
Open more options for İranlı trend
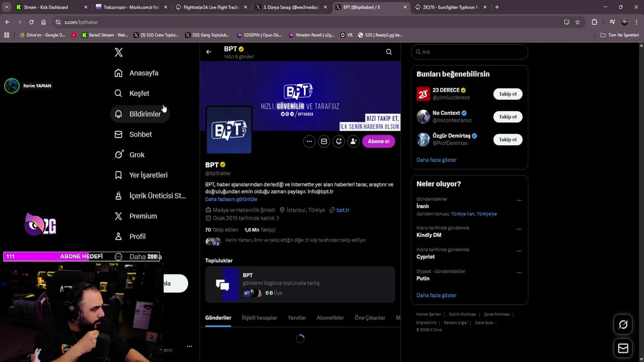click(x=519, y=200)
